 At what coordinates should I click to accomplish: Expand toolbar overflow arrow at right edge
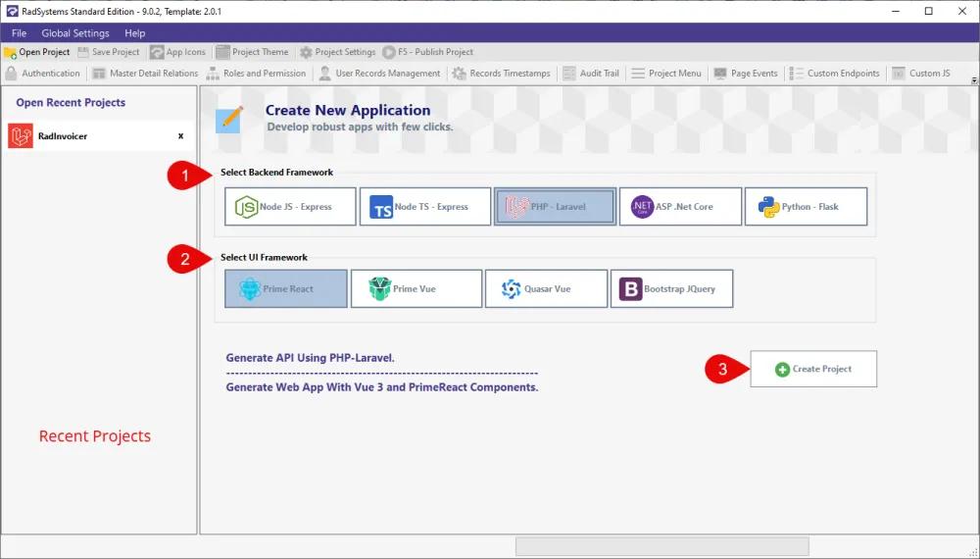coord(974,80)
